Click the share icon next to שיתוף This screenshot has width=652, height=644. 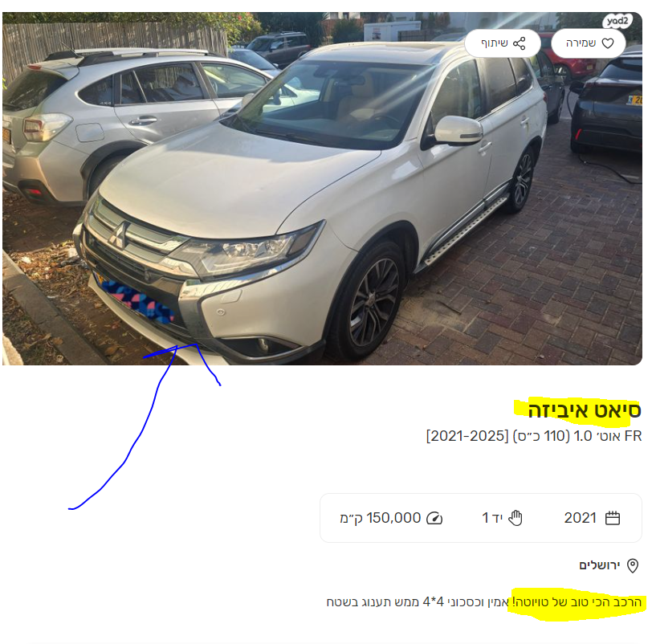pos(519,43)
